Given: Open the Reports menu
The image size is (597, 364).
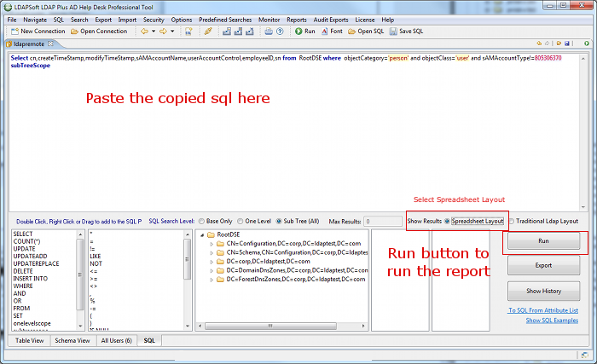Looking at the screenshot, I should [297, 20].
